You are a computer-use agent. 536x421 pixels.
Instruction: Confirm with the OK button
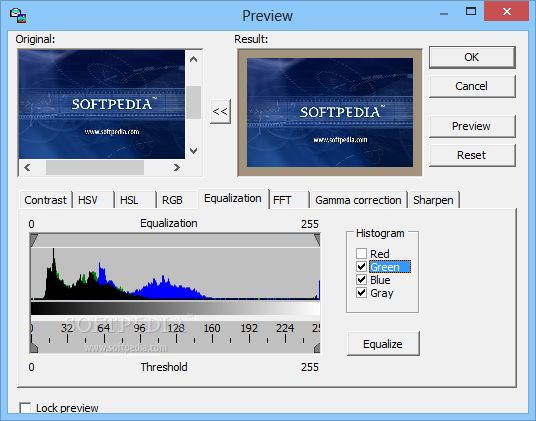(x=472, y=57)
